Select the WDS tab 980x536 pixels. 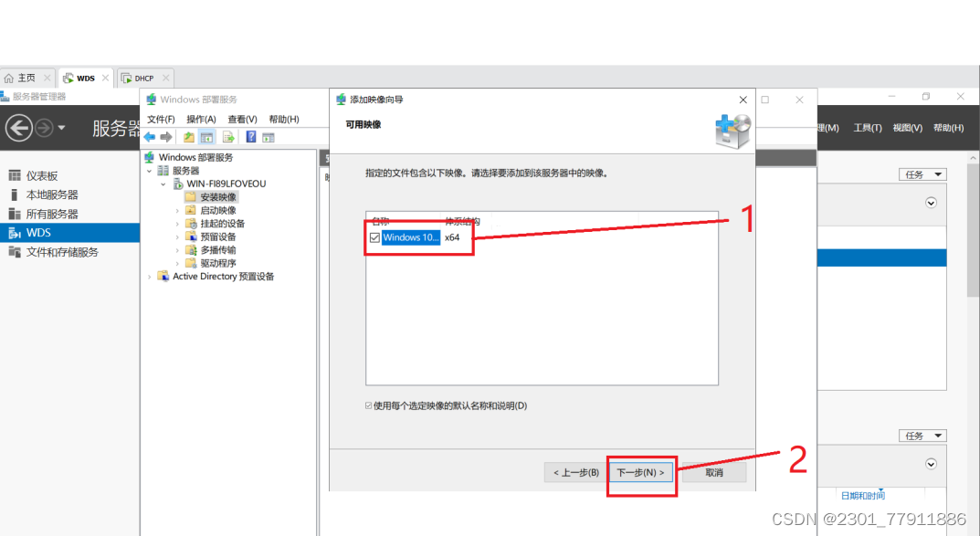(86, 79)
